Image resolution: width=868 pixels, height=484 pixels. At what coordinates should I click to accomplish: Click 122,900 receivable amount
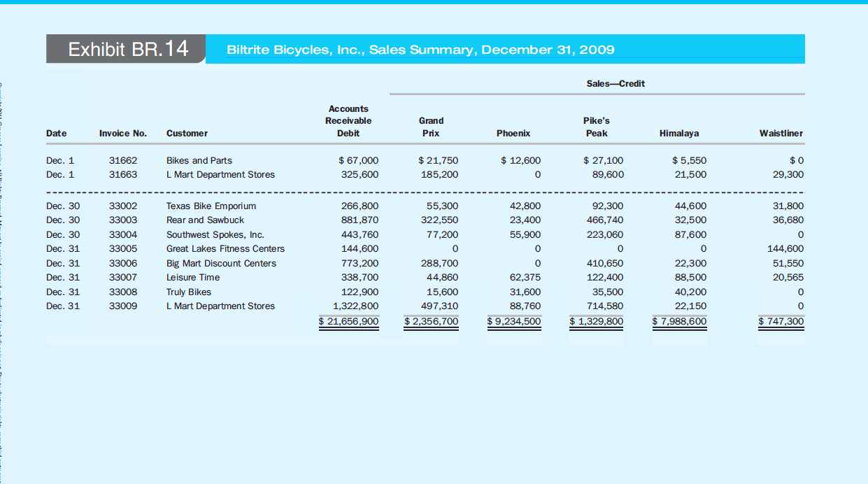click(360, 292)
